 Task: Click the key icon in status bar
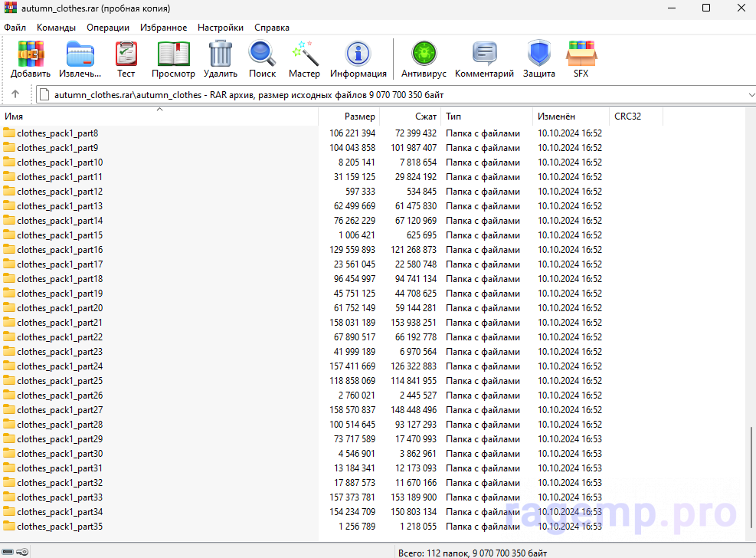tap(22, 552)
